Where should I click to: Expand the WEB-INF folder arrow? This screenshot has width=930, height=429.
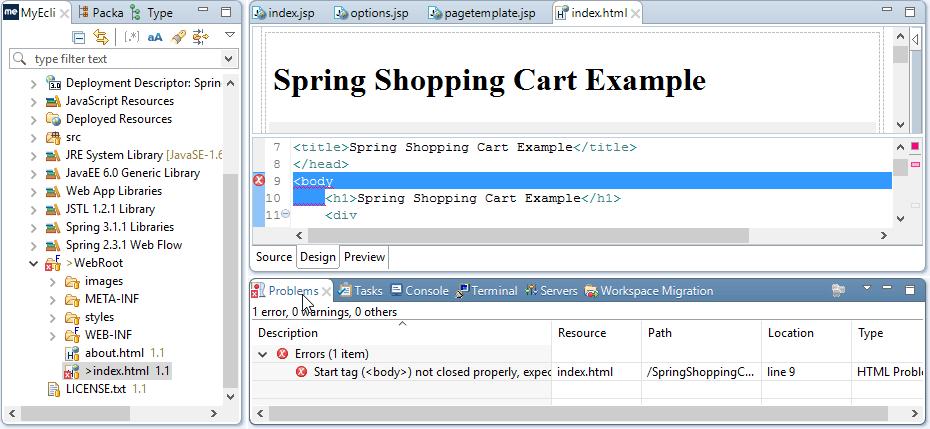(53, 335)
